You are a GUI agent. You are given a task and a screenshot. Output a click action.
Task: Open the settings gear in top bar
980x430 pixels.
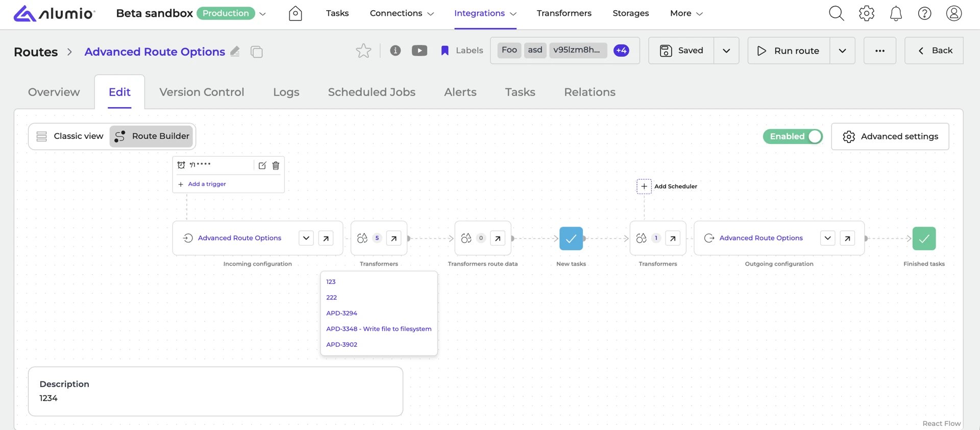tap(866, 13)
